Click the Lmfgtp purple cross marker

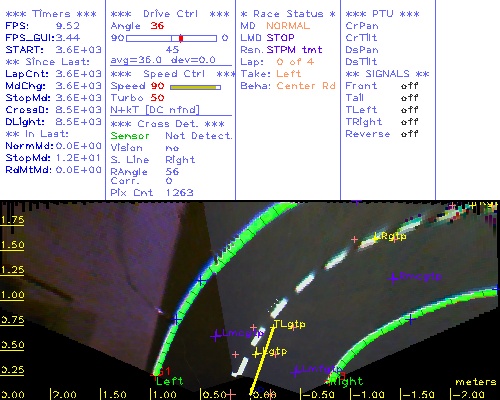pos(295,371)
